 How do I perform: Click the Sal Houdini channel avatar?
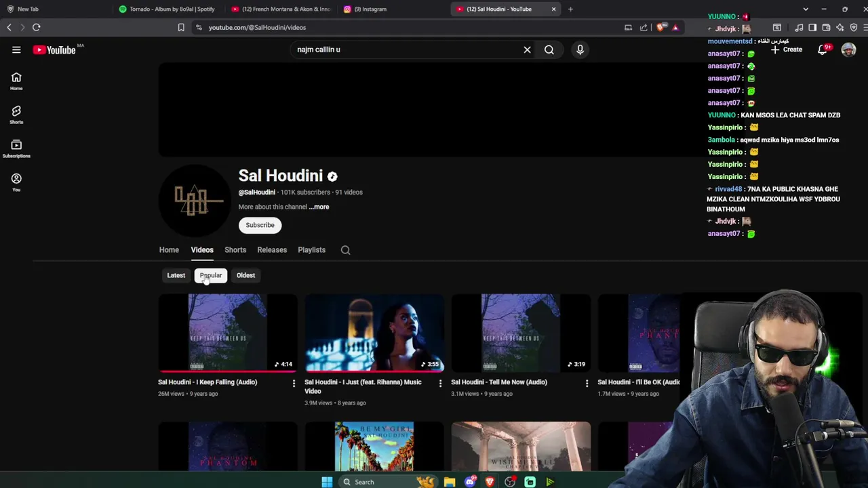coord(195,201)
